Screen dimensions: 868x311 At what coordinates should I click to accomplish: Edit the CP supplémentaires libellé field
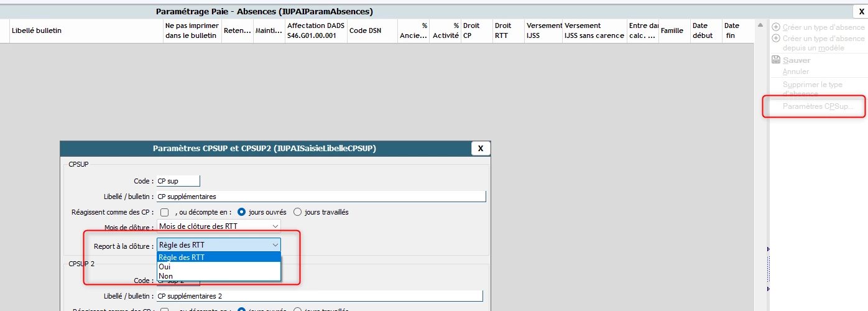(321, 197)
